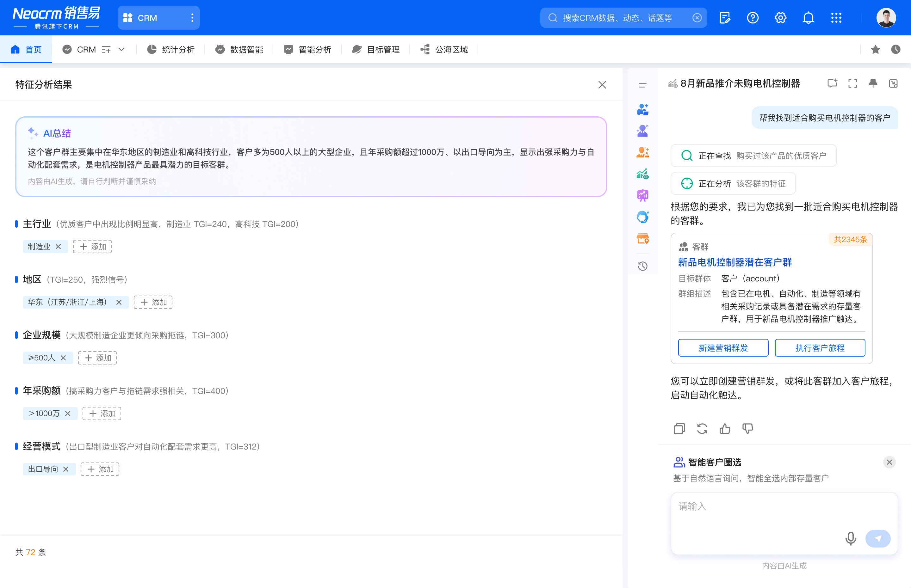911x588 pixels.
Task: Remove the >1000万 purchase amount tag
Action: [x=68, y=413]
